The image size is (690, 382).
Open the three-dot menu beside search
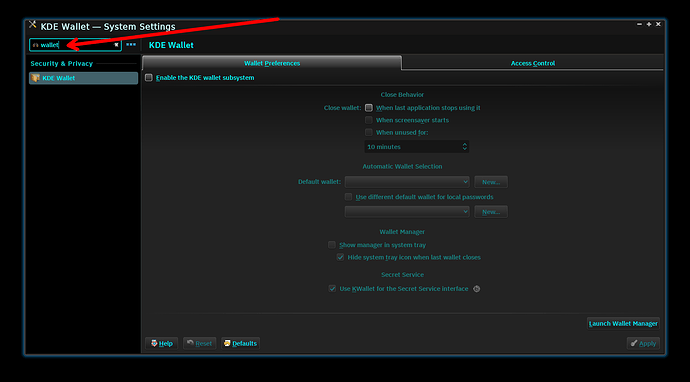click(x=131, y=44)
